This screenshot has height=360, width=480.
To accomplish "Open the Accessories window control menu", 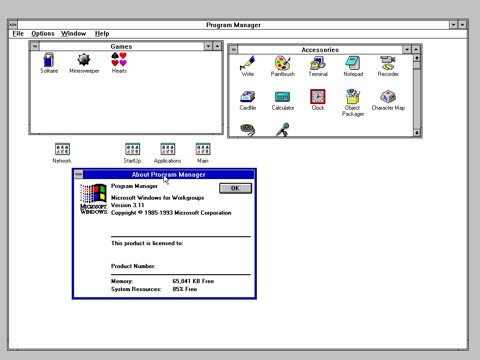I will 234,50.
